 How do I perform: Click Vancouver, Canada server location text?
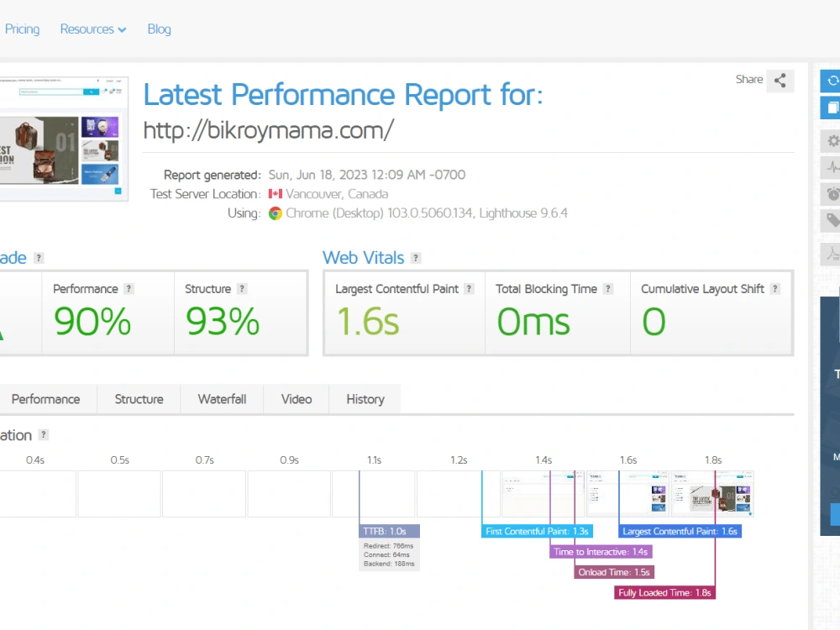[x=337, y=194]
